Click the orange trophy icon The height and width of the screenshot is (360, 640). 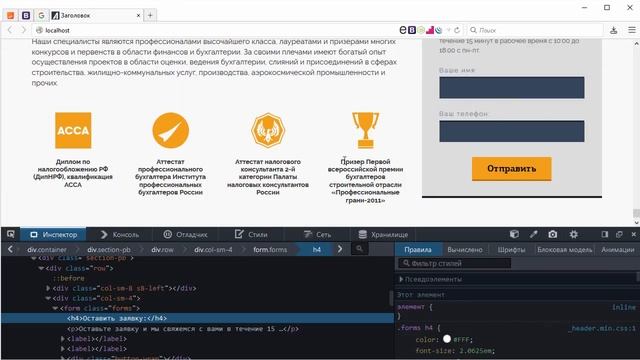[x=365, y=131]
